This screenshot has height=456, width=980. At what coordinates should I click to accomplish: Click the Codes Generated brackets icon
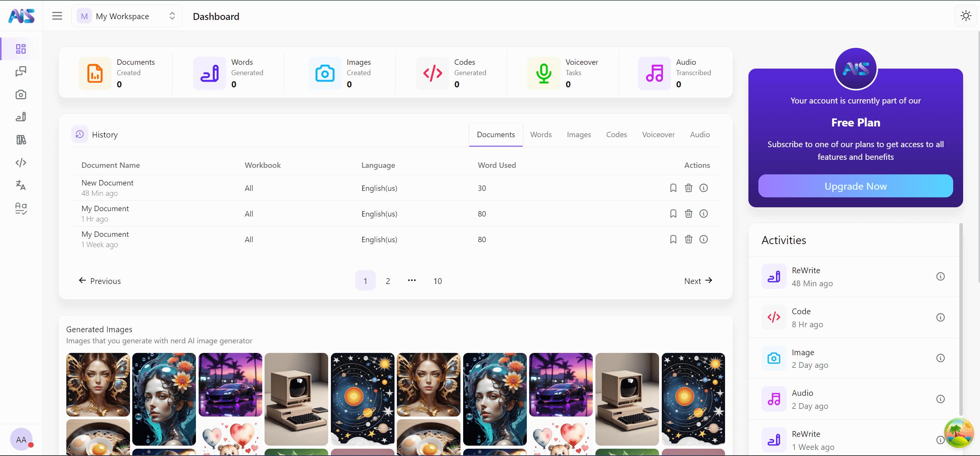[432, 73]
